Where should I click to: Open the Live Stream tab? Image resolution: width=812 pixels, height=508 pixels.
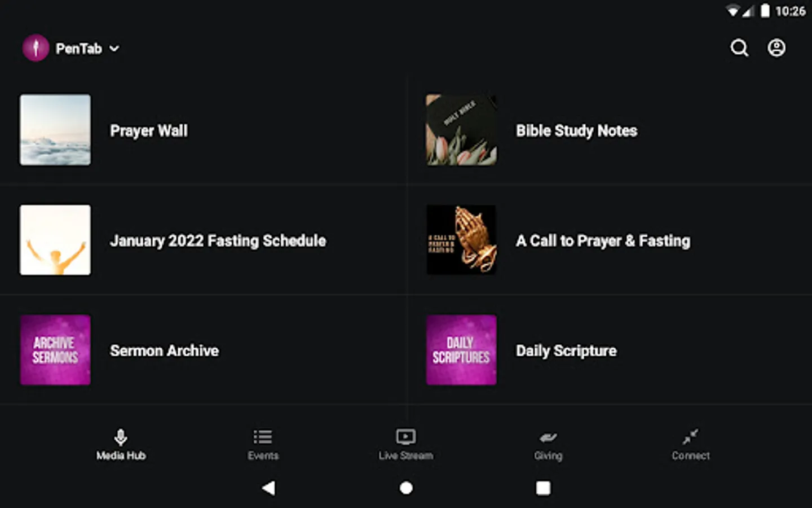[406, 445]
